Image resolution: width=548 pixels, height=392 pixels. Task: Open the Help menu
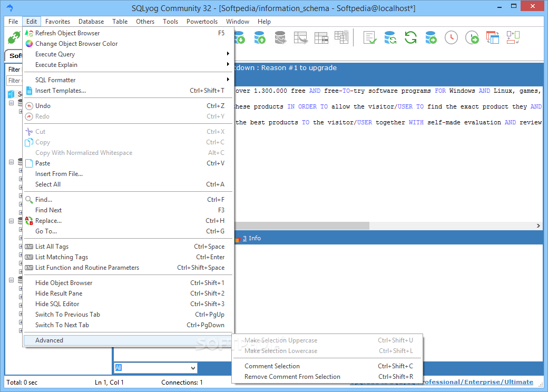264,22
